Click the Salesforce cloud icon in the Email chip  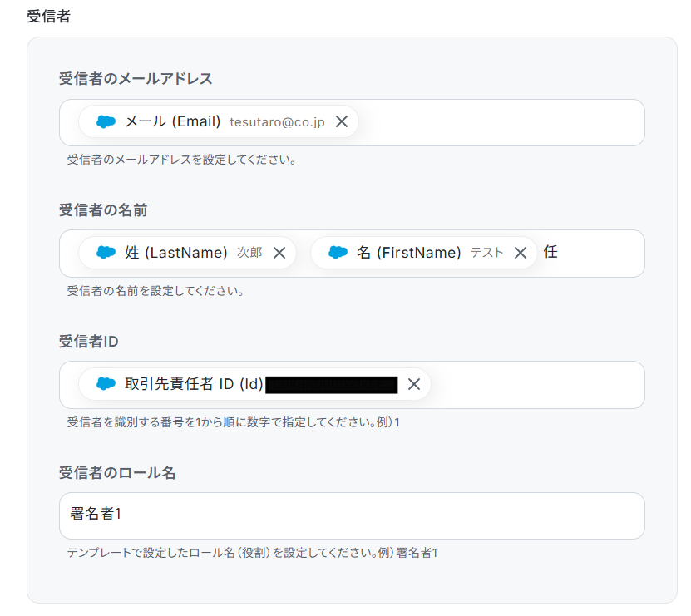coord(106,121)
